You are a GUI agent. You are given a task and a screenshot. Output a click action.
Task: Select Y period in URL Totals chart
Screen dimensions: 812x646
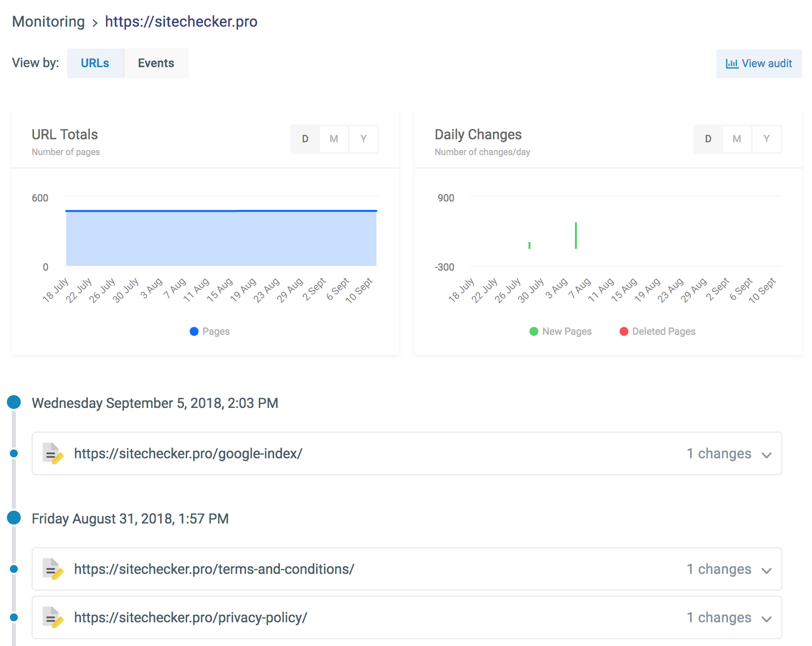[x=364, y=139]
